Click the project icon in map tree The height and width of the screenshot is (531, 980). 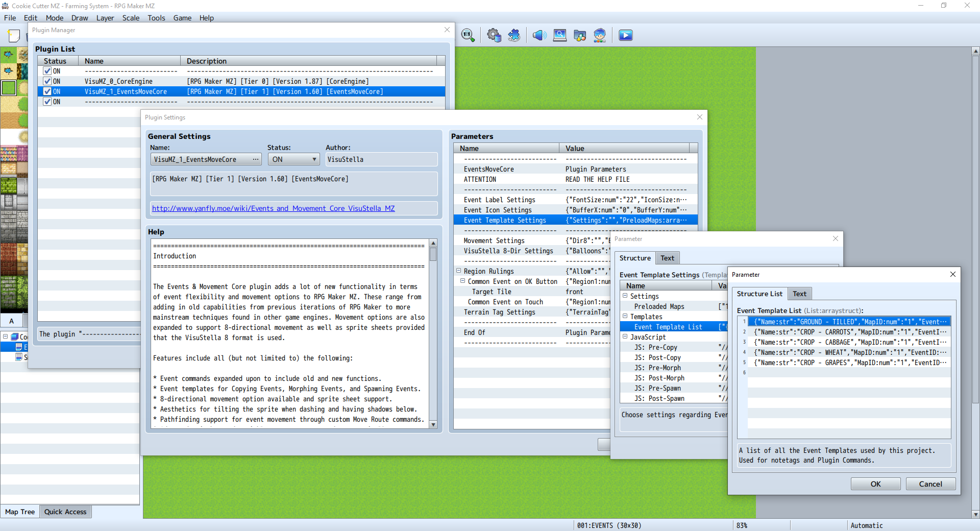15,336
